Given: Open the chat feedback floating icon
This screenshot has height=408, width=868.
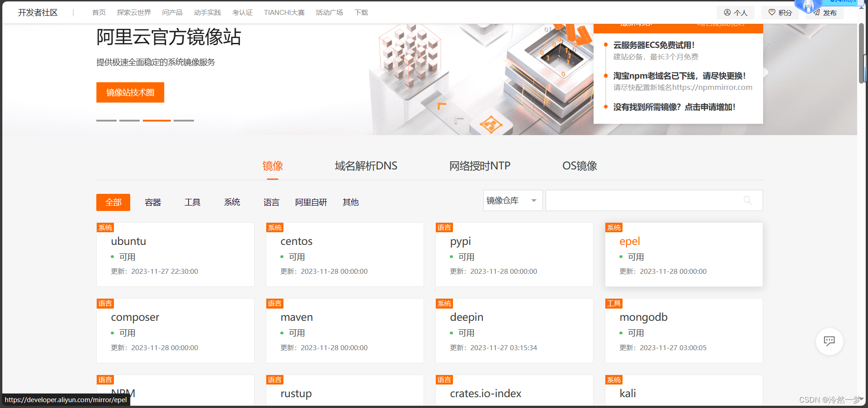Looking at the screenshot, I should 829,341.
